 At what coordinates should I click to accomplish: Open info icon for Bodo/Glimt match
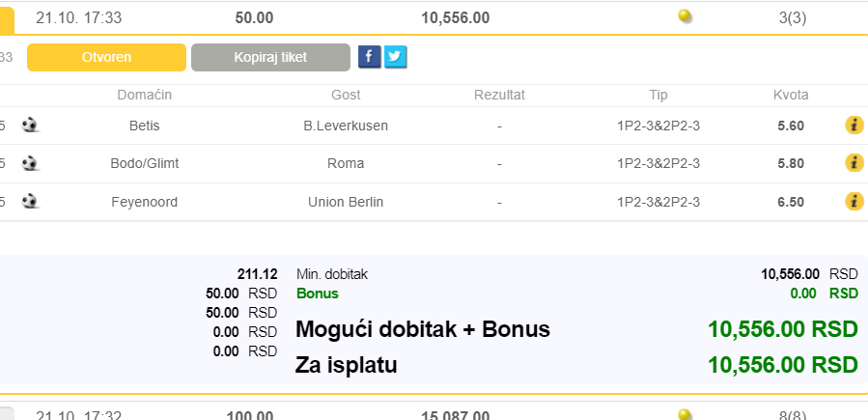pyautogui.click(x=854, y=163)
